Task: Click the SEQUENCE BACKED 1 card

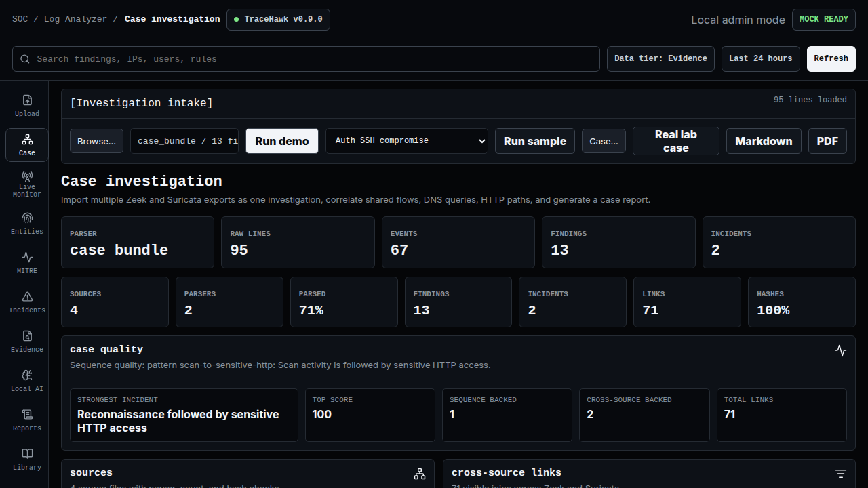Action: pyautogui.click(x=507, y=415)
